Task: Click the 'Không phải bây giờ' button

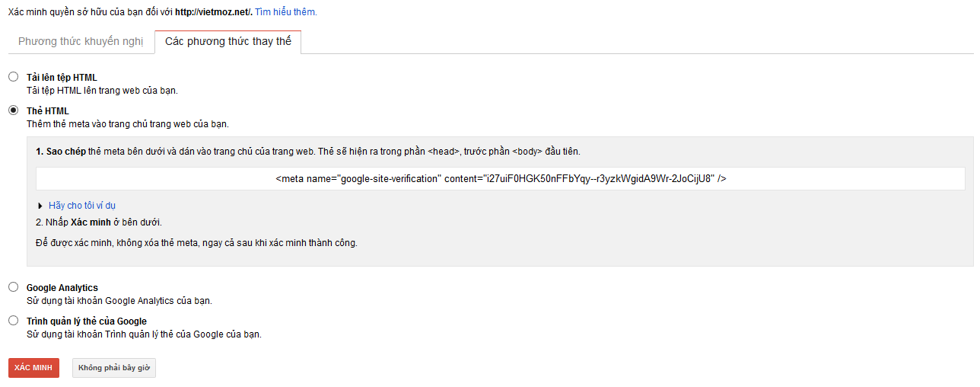Action: (x=114, y=368)
